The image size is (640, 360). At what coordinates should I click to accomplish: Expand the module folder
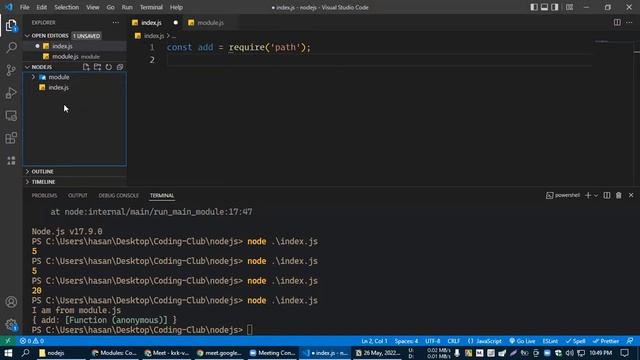pos(33,77)
